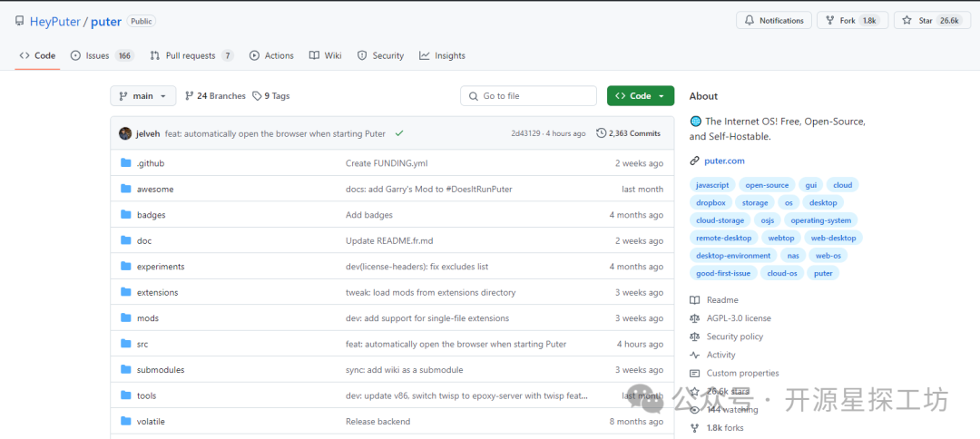Go to the Security tab
Viewport: 980px width, 439px height.
point(380,55)
